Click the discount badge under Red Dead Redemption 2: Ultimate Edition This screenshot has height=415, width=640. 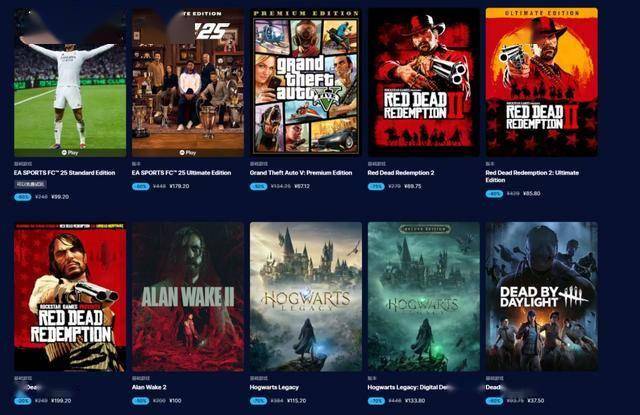tap(494, 193)
